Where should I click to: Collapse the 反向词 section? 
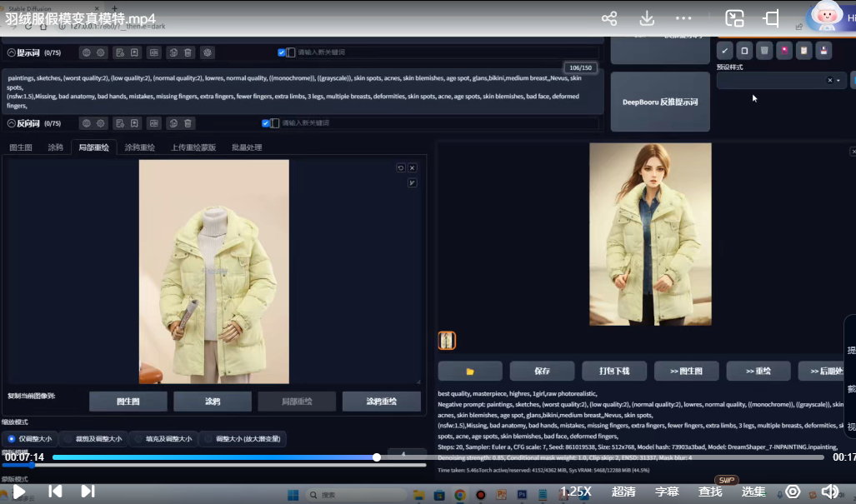12,123
